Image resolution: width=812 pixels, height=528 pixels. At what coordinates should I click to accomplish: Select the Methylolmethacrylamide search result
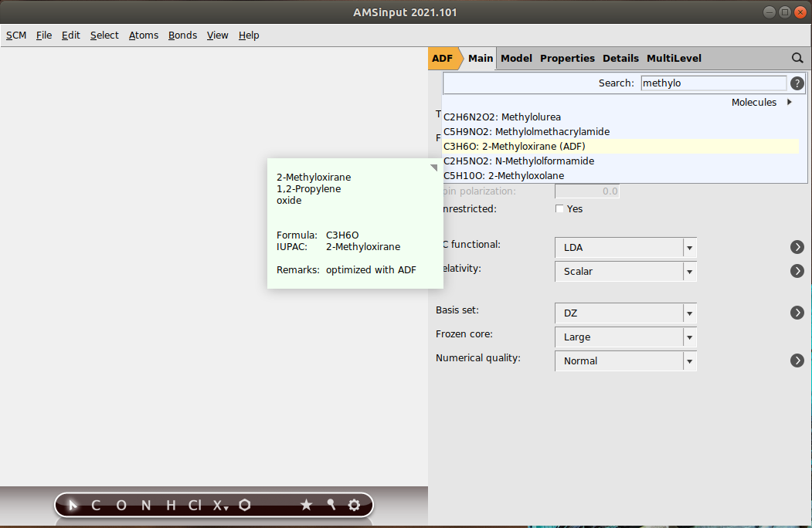[621, 131]
